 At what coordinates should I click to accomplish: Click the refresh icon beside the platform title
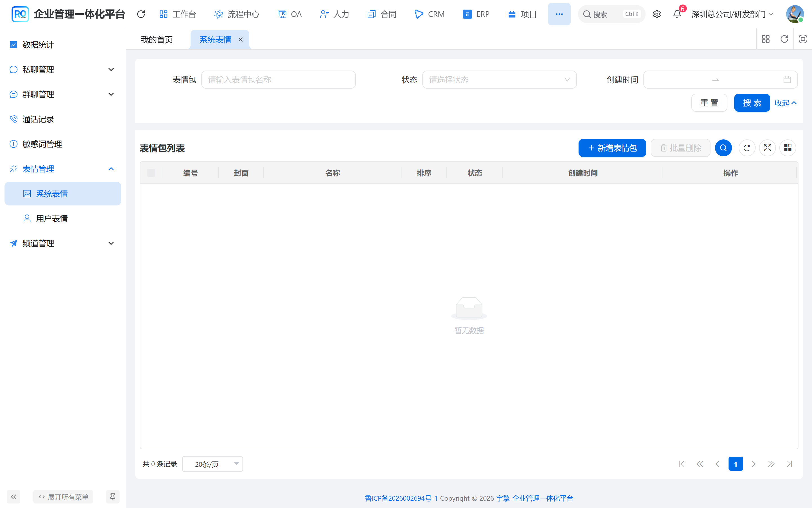click(141, 14)
